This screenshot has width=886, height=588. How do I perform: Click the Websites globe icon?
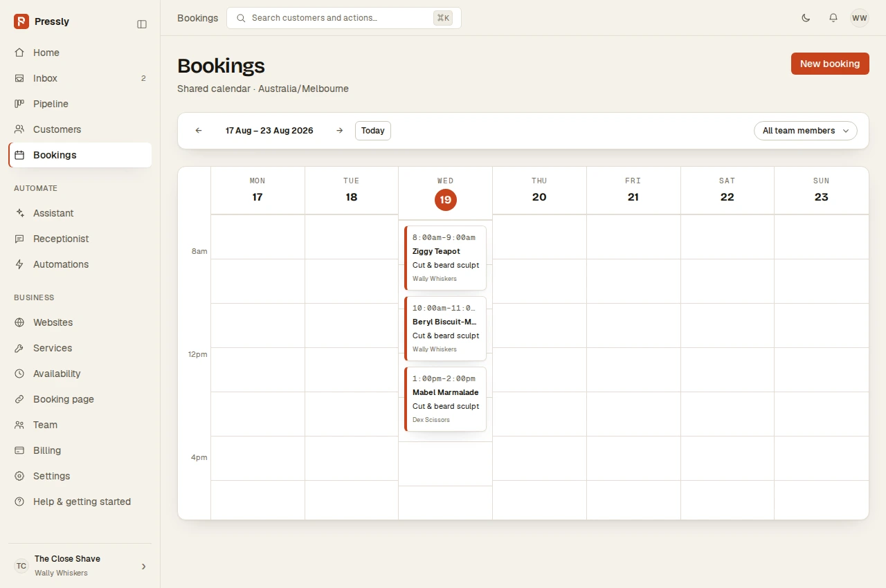click(x=19, y=322)
